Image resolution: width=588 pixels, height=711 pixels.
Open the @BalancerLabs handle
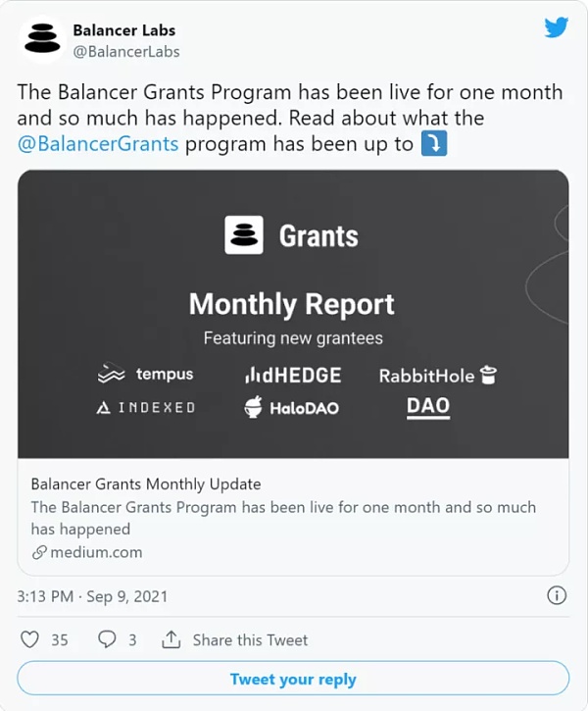point(126,51)
